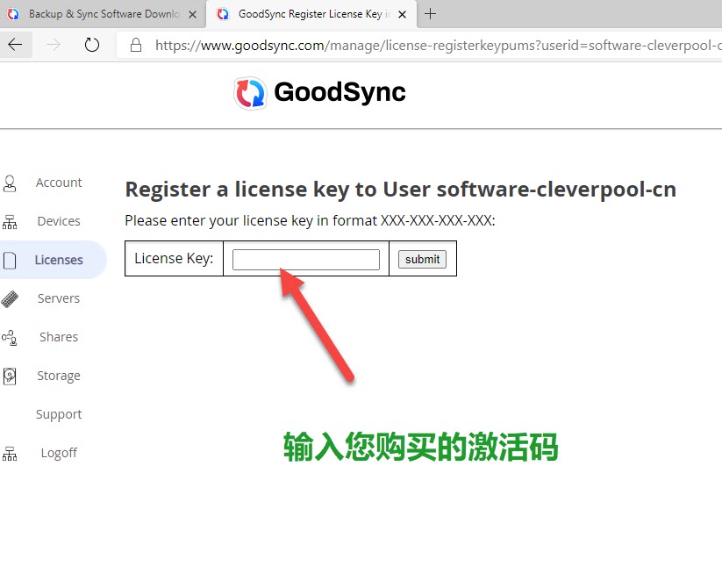Switch to the Backup & Sync Software Download tab

click(103, 14)
